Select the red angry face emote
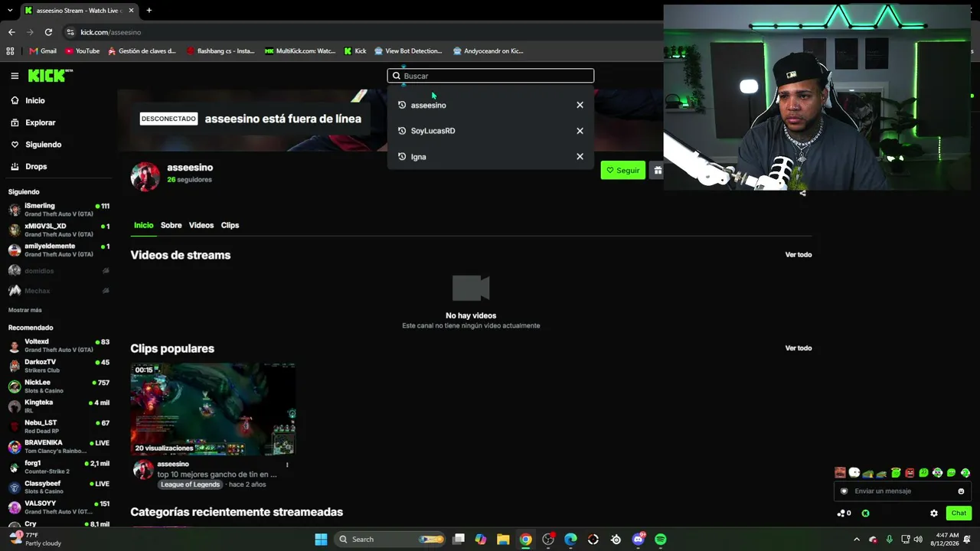Image resolution: width=980 pixels, height=551 pixels. (910, 473)
